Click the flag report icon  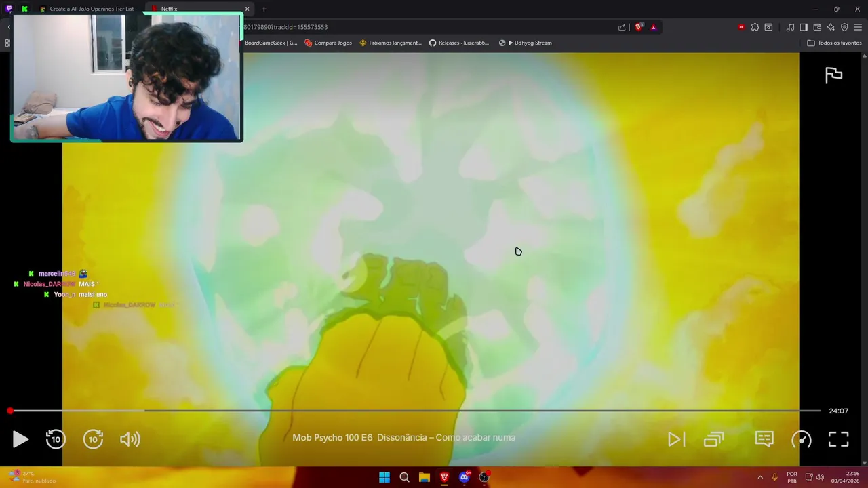tap(833, 75)
